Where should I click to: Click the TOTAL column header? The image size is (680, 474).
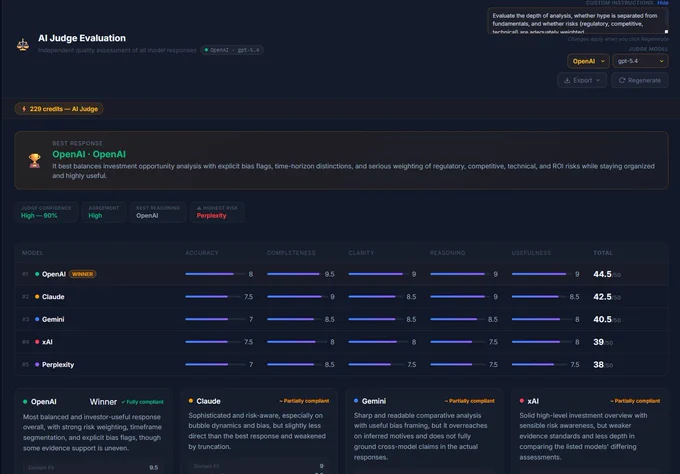tap(603, 253)
